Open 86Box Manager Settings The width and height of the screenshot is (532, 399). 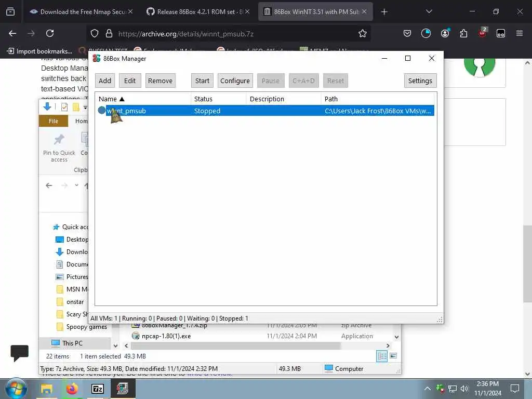coord(420,81)
